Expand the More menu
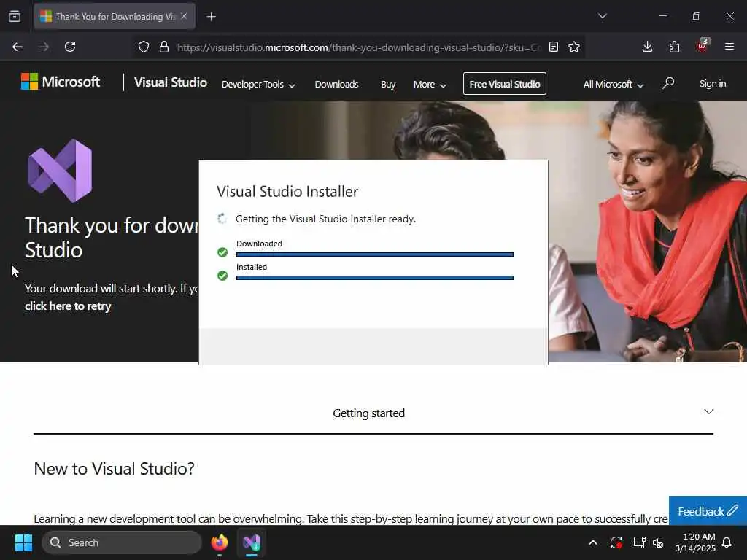This screenshot has height=560, width=747. click(x=430, y=85)
